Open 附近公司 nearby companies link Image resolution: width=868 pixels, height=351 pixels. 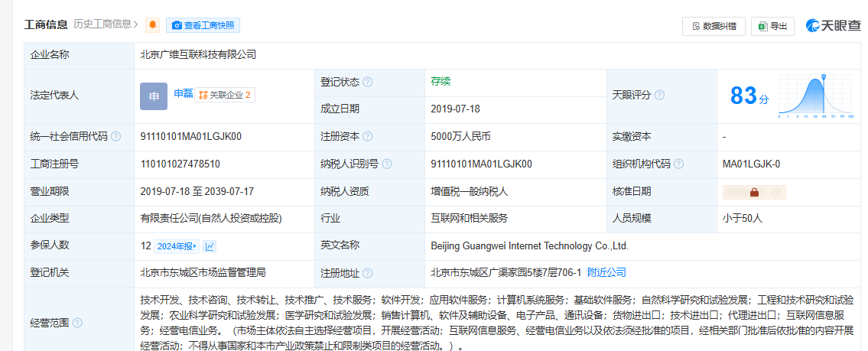tap(606, 272)
